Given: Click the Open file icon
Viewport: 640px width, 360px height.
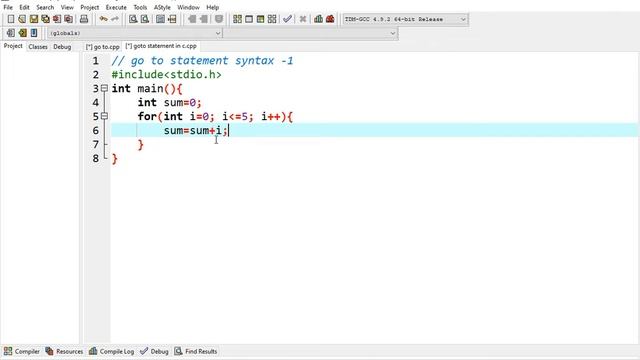Looking at the screenshot, I should point(22,19).
